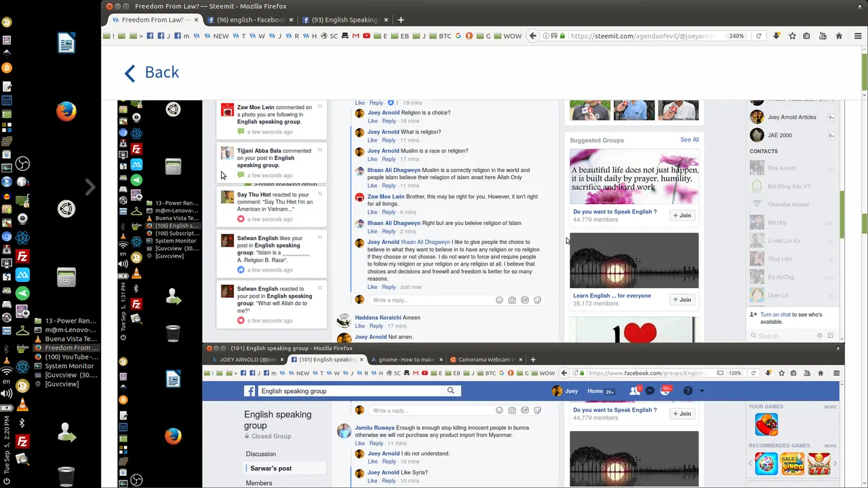The width and height of the screenshot is (868, 488).
Task: Open the OBS Studio launcher icon
Action: (22, 164)
